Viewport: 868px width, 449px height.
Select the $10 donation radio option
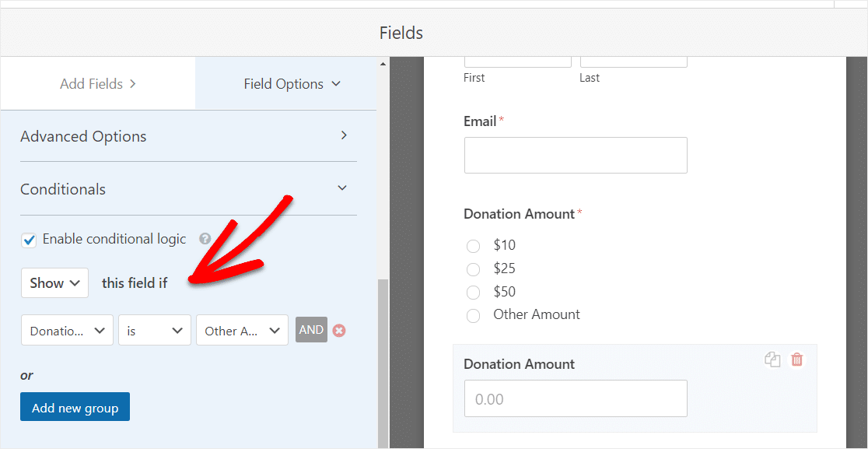[473, 246]
